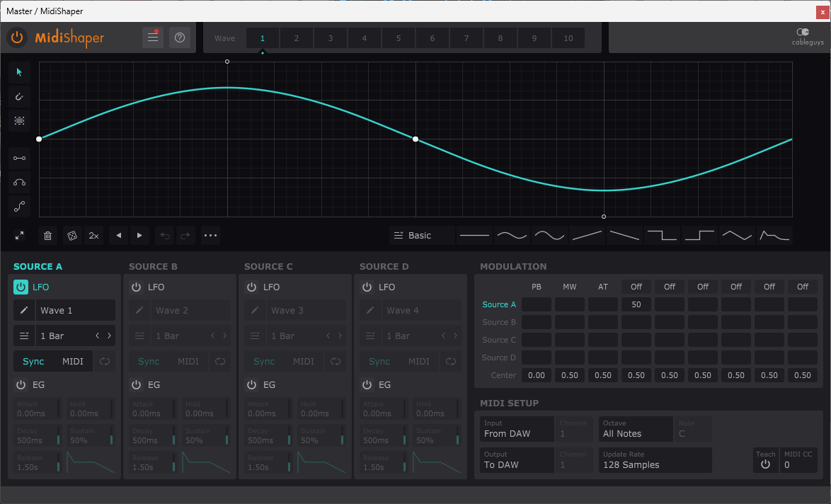Screen dimensions: 831x504
Task: Toggle Source C LFO power
Action: pos(252,287)
